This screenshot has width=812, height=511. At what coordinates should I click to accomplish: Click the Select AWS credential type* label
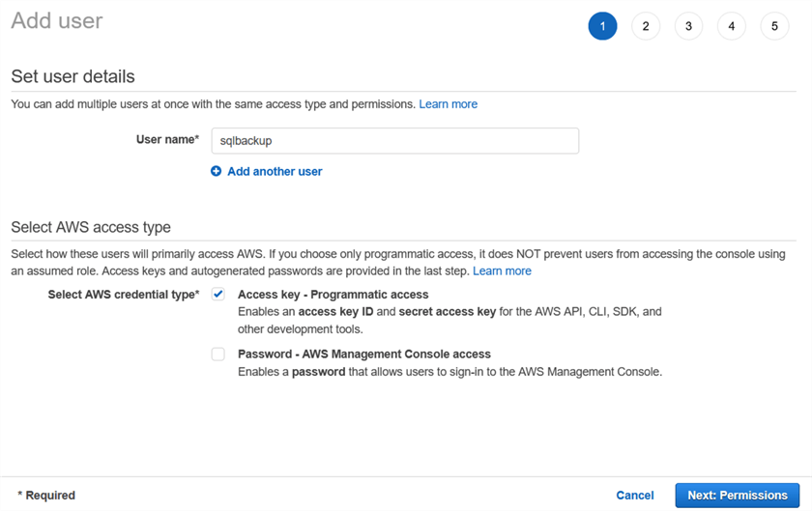(124, 294)
